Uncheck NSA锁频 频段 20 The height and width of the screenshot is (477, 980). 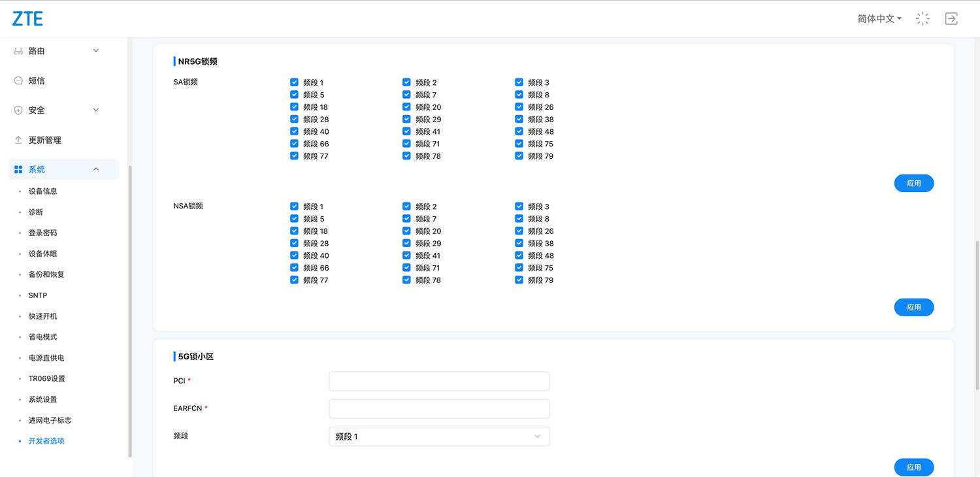click(406, 231)
